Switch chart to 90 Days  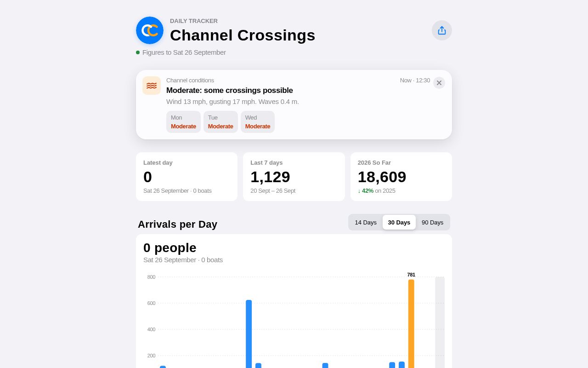(x=432, y=222)
